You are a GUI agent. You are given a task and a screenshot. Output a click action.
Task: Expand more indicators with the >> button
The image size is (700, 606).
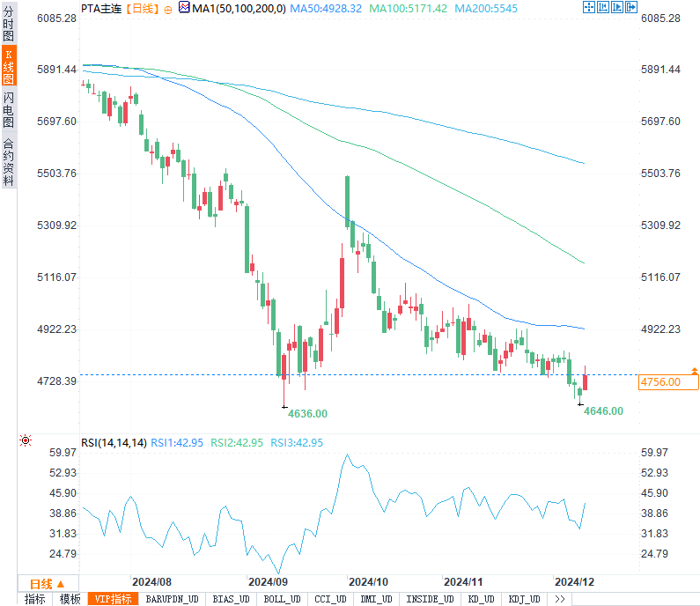point(558,599)
